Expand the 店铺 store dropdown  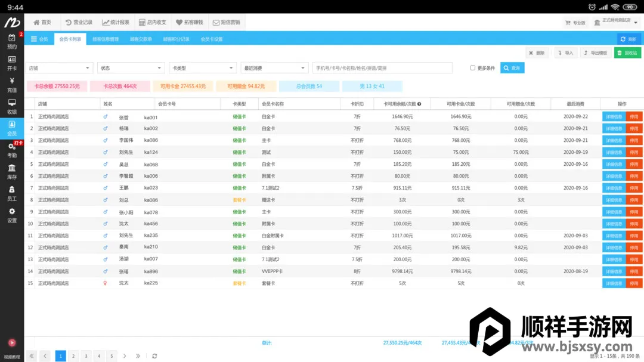click(59, 68)
